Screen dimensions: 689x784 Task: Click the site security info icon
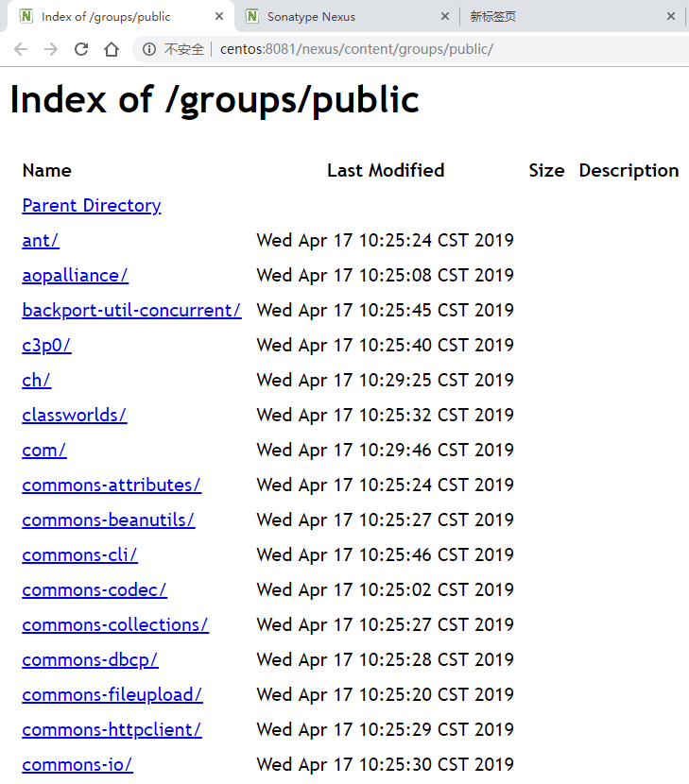(x=149, y=49)
